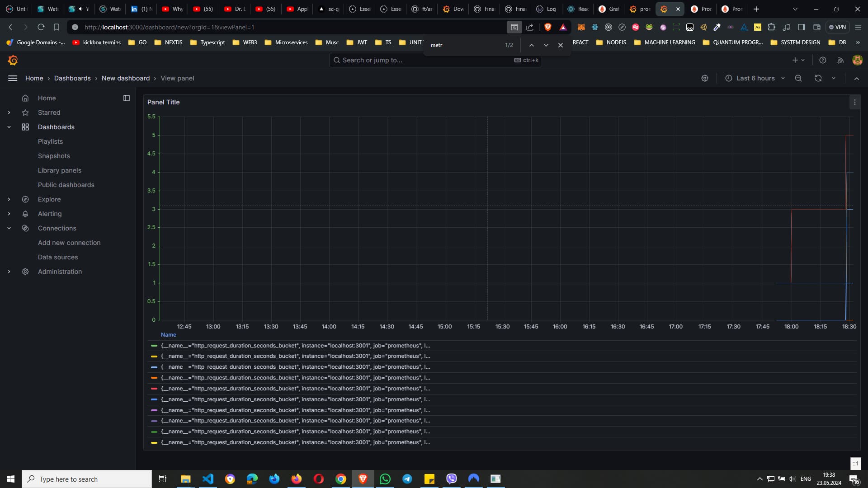
Task: Open the Grafana home logo
Action: pos(13,60)
